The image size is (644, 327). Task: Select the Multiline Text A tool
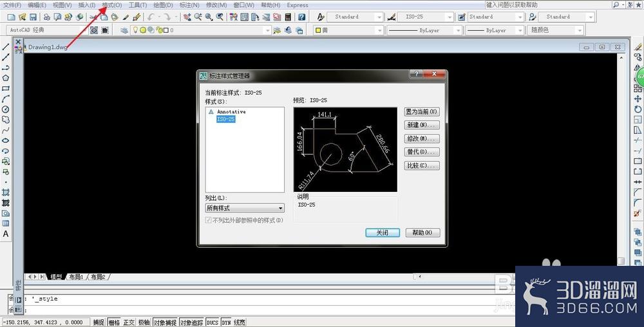(x=6, y=234)
